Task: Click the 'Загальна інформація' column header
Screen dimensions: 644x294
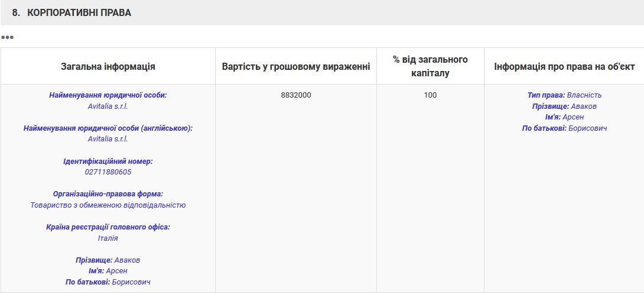Action: [x=108, y=66]
